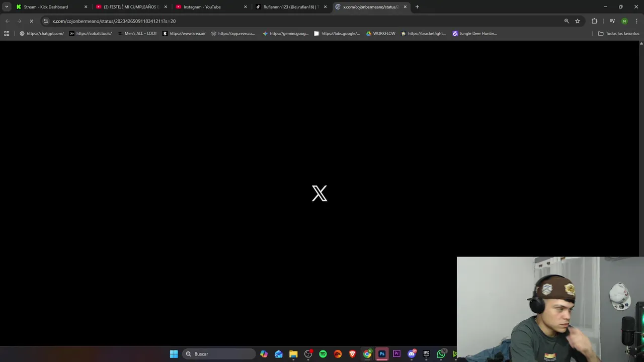Open the Jungle Deer Hunting bookmark
This screenshot has height=362, width=644.
(x=474, y=34)
